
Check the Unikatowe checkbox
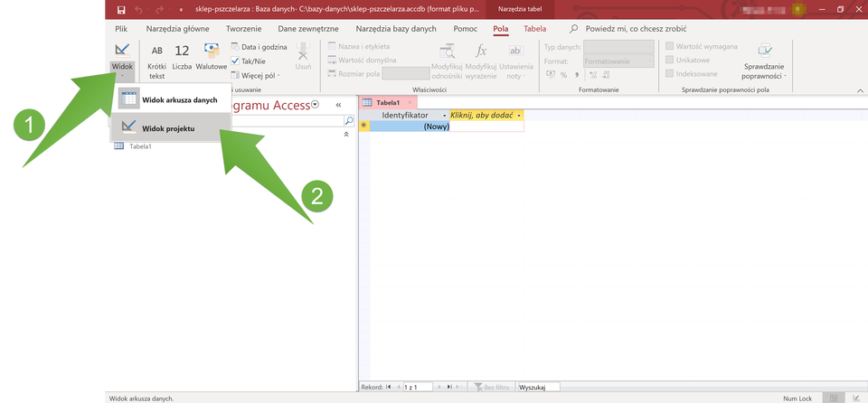click(x=670, y=60)
